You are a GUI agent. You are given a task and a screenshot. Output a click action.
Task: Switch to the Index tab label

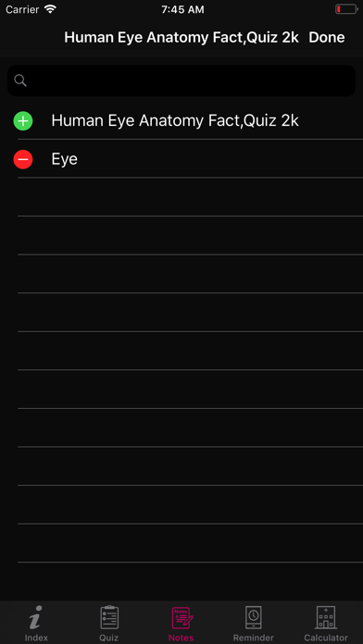36,638
